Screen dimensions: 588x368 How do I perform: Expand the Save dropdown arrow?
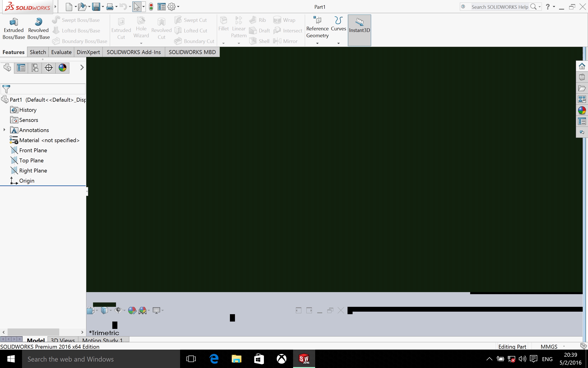point(103,7)
